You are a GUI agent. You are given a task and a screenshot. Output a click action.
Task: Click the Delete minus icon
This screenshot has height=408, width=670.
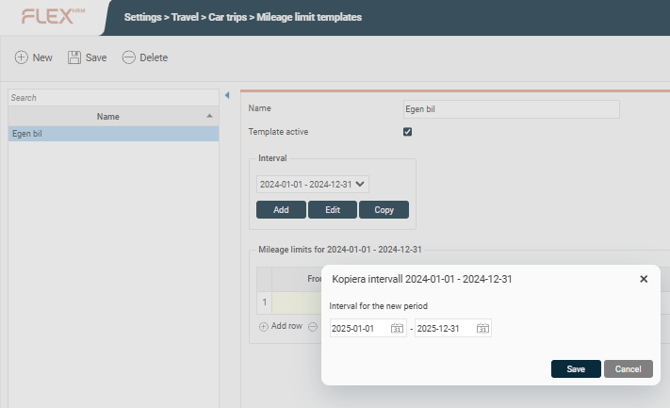click(129, 58)
